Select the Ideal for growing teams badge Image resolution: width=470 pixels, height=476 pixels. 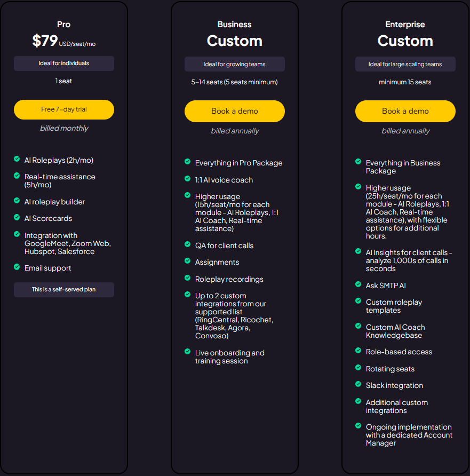[235, 64]
